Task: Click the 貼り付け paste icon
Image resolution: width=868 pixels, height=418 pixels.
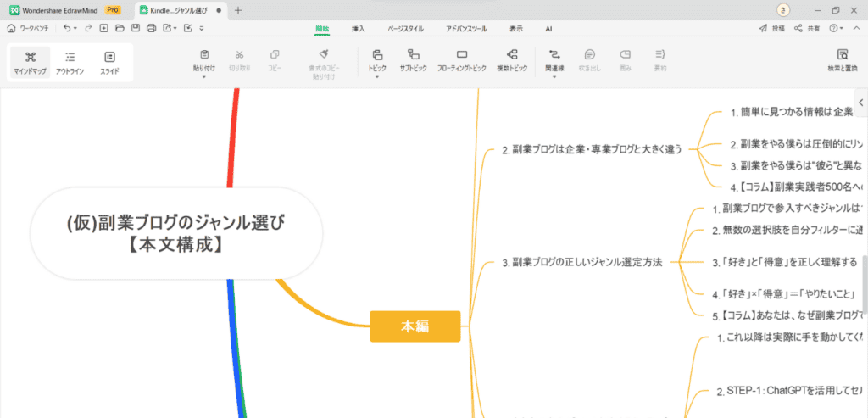Action: click(204, 54)
